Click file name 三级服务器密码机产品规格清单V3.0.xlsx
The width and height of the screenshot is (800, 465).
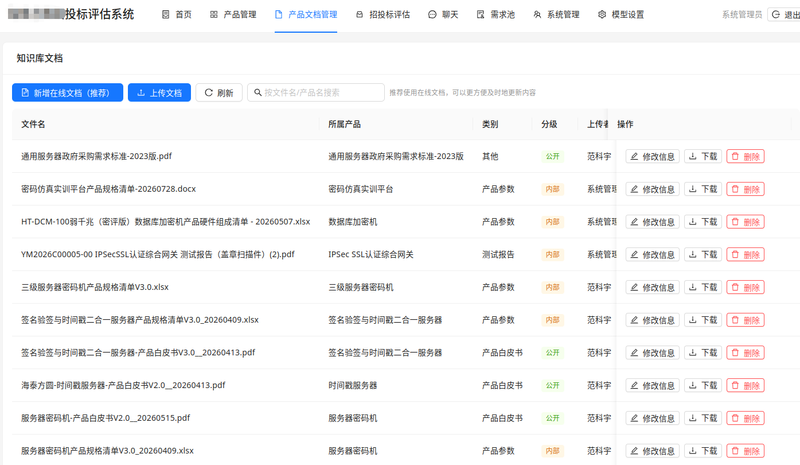[95, 287]
